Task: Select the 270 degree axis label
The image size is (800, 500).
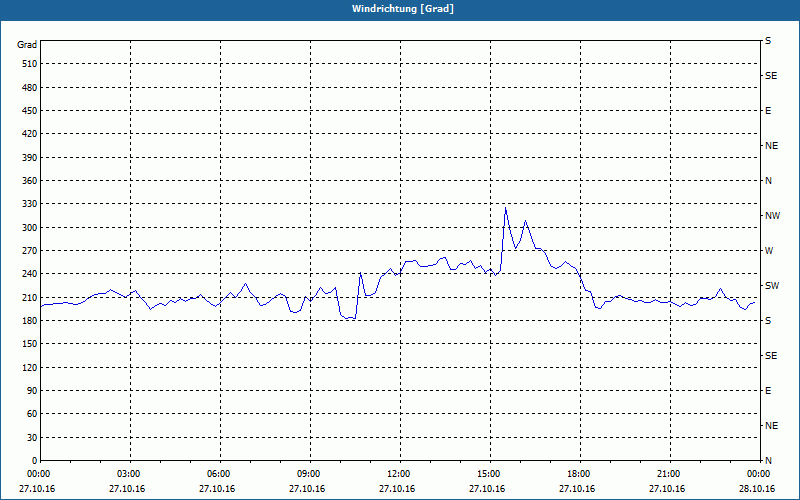Action: pos(30,251)
